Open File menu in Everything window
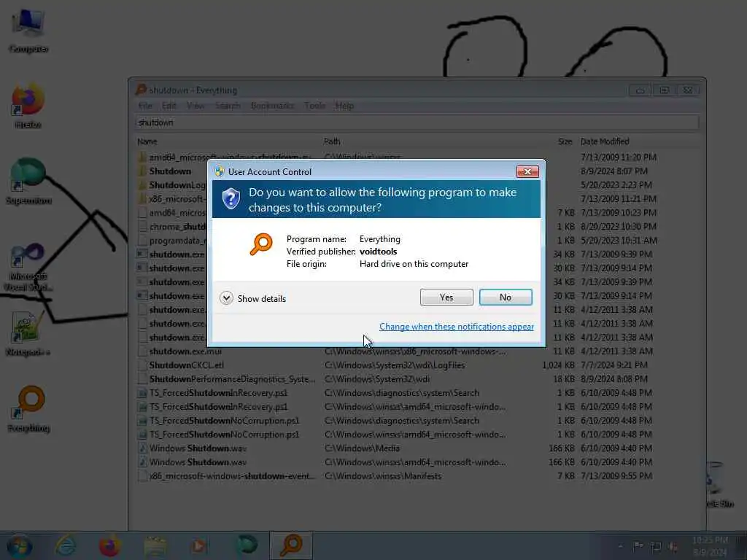The height and width of the screenshot is (560, 747). (145, 106)
